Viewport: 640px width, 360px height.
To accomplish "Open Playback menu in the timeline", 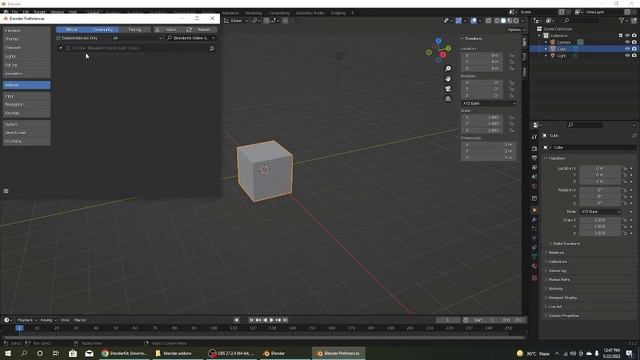I will [27, 320].
